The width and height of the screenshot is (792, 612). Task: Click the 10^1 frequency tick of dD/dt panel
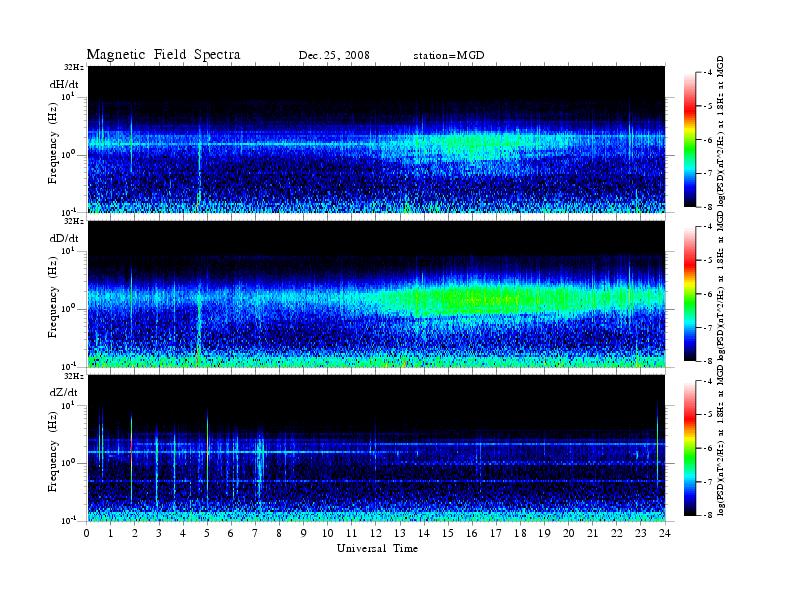tap(69, 251)
